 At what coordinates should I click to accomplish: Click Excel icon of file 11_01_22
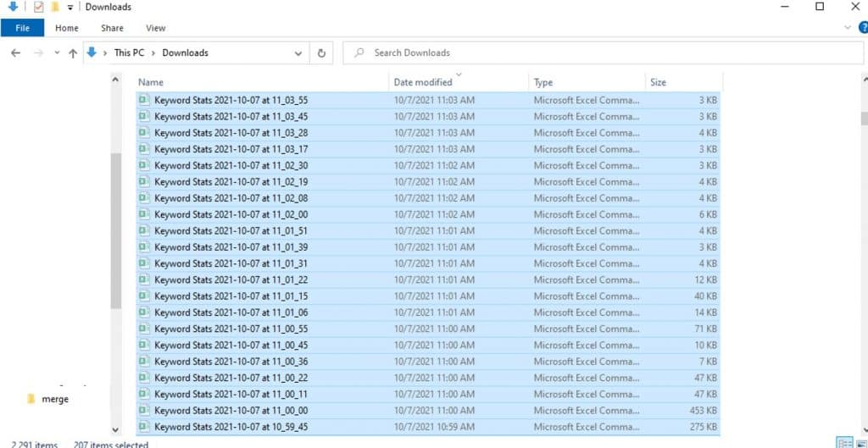(x=144, y=279)
